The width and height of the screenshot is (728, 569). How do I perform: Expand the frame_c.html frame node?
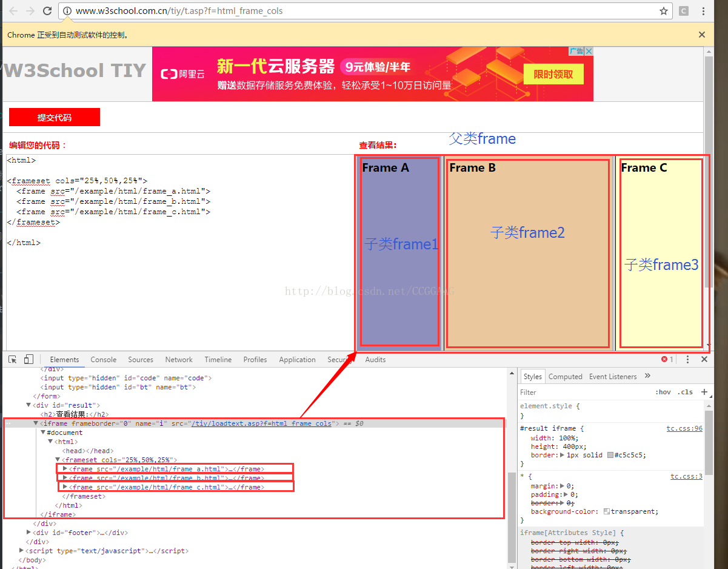65,487
